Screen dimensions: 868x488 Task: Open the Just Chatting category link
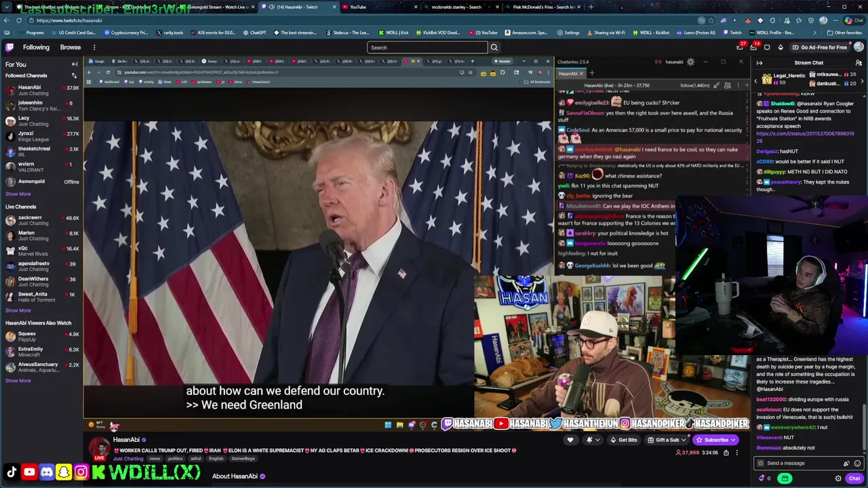click(x=127, y=458)
